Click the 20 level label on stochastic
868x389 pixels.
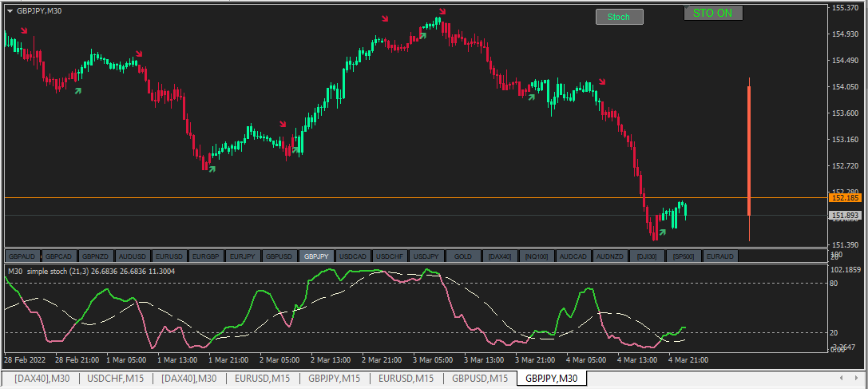pos(834,332)
